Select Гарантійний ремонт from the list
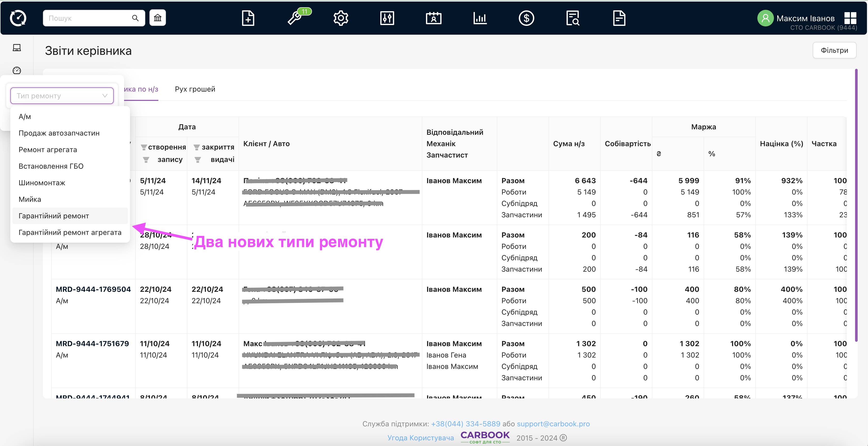Screen dimensions: 868x446 54,216
